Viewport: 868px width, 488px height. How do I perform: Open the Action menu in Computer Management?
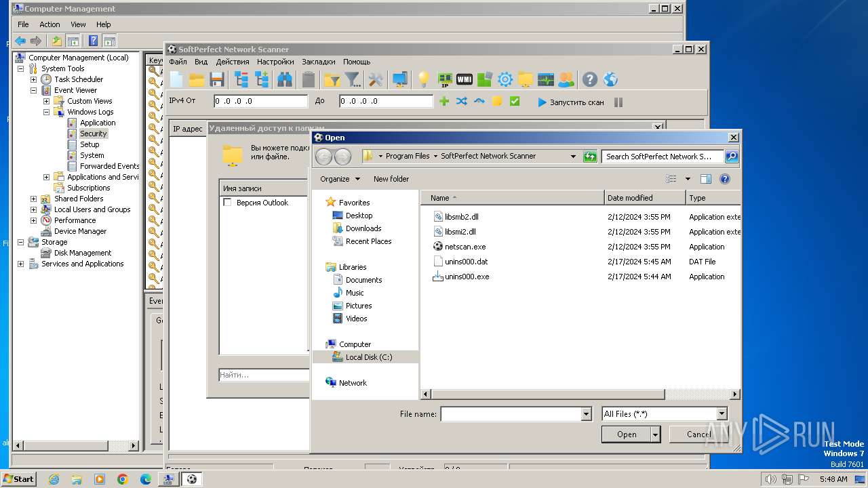(50, 24)
